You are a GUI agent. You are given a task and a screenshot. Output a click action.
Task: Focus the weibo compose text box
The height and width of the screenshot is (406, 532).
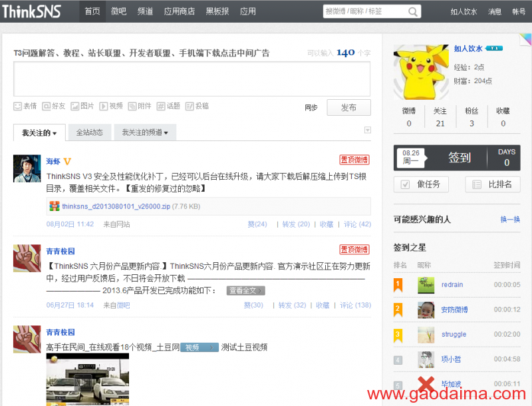click(192, 79)
